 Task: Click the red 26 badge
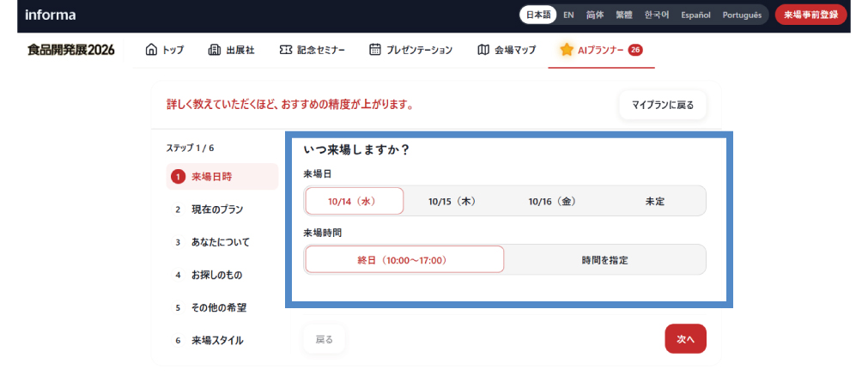(x=635, y=50)
